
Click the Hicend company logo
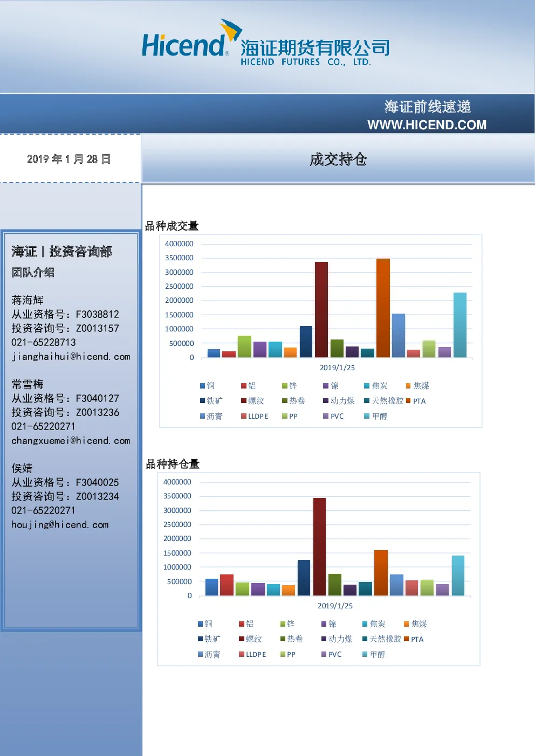[265, 43]
